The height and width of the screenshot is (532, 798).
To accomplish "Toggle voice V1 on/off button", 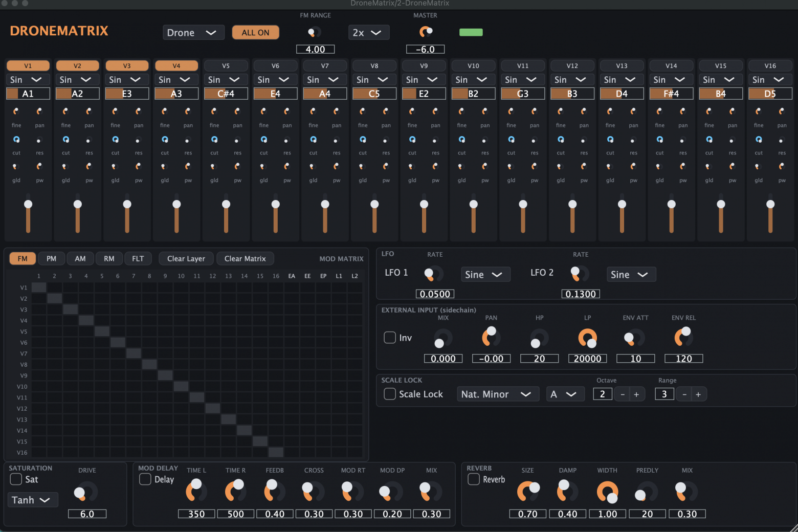I will [x=28, y=65].
